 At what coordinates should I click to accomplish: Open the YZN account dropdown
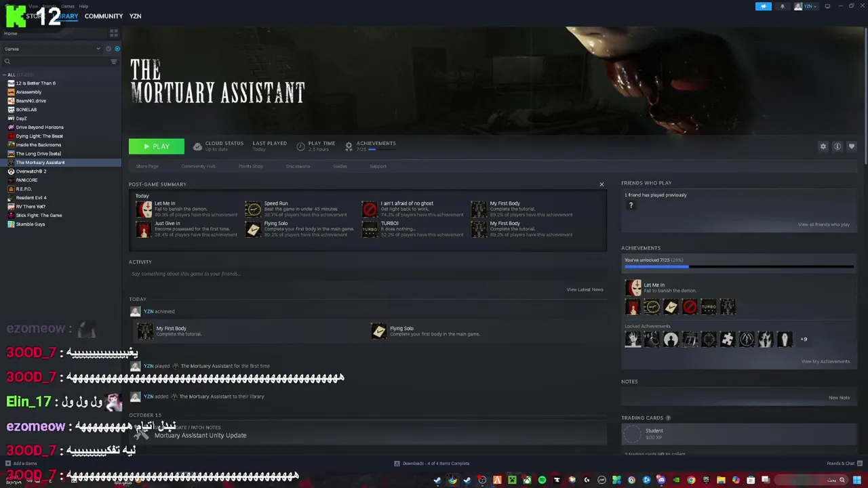[806, 6]
